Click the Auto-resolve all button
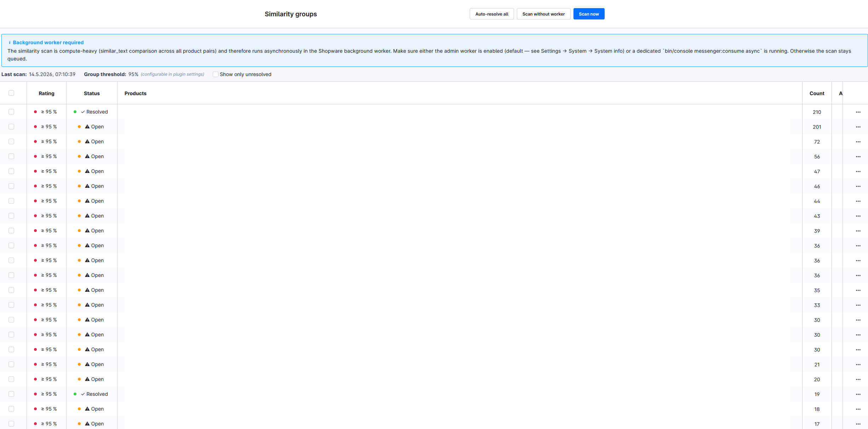The height and width of the screenshot is (429, 868). click(492, 14)
